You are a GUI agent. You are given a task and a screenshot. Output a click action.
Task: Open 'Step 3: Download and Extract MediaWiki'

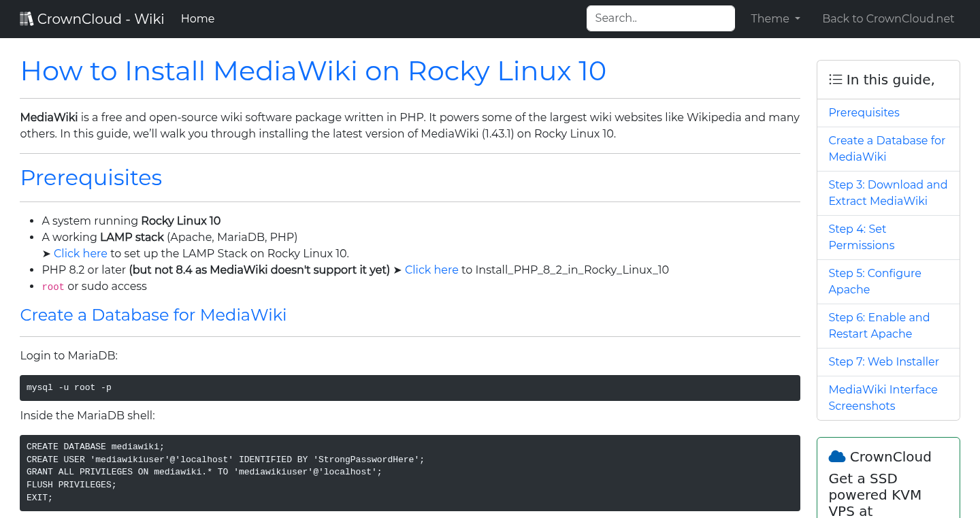(887, 193)
